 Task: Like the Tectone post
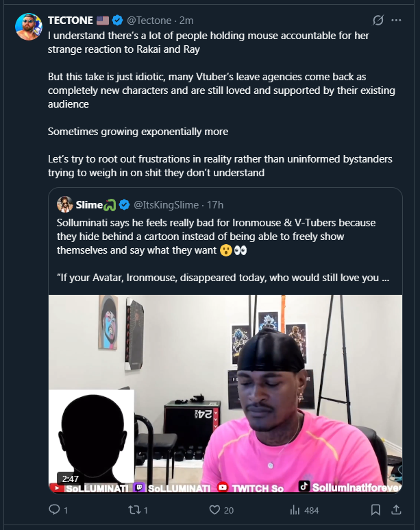tap(214, 510)
